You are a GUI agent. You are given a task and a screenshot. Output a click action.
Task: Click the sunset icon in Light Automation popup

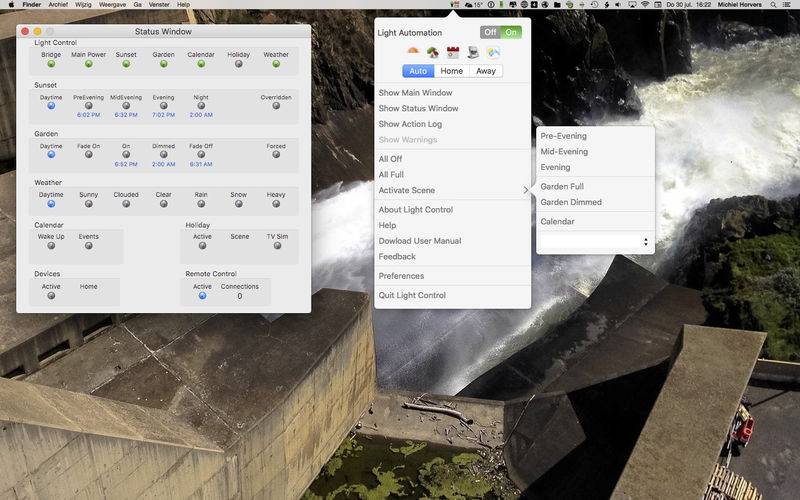tap(413, 52)
